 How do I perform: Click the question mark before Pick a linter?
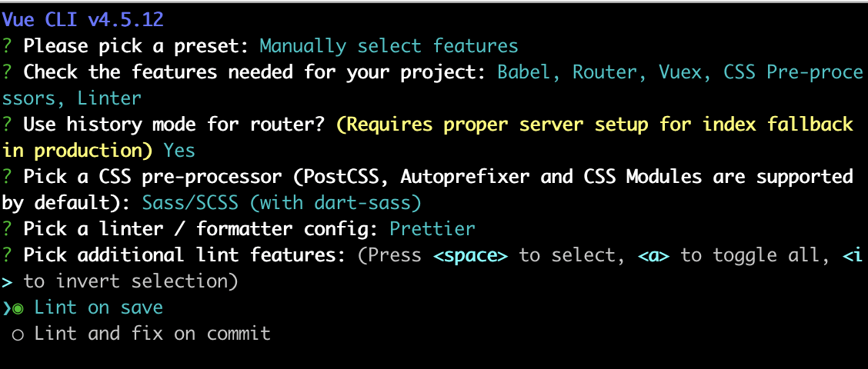(7, 229)
